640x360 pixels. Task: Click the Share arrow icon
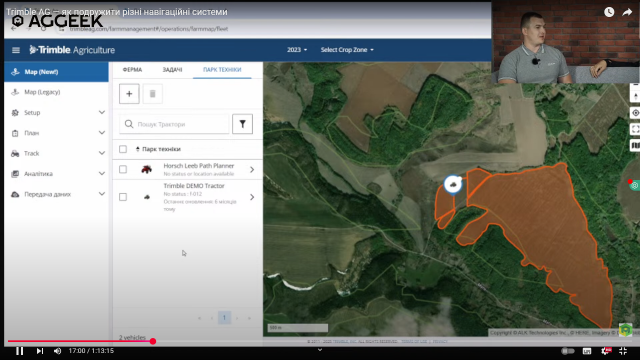coord(627,12)
